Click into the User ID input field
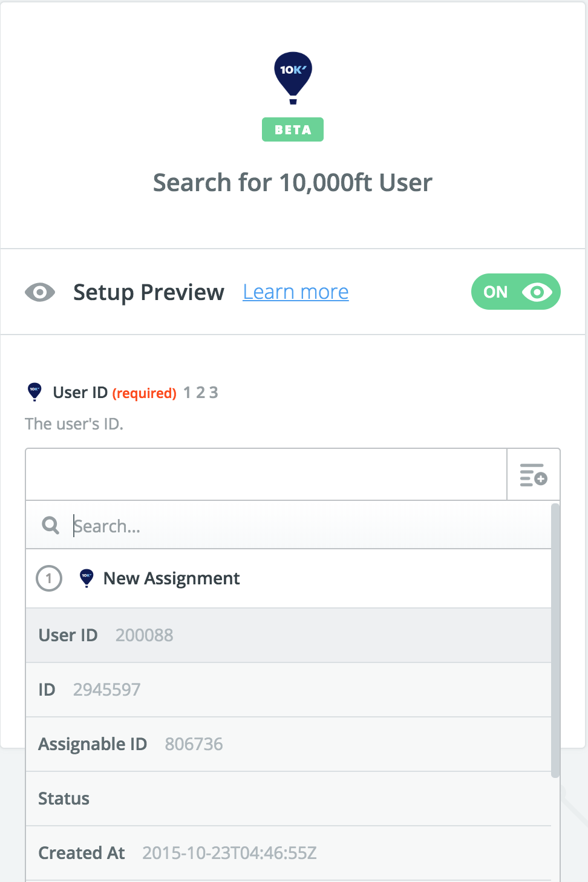The width and height of the screenshot is (588, 882). coord(266,475)
